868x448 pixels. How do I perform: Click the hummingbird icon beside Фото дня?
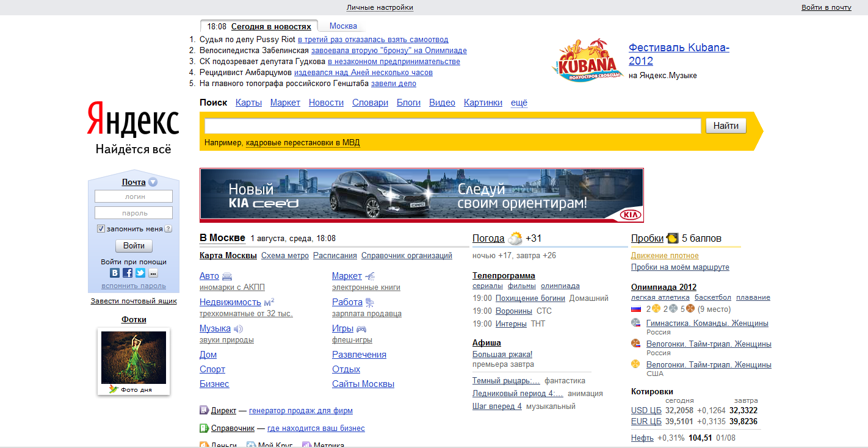114,389
